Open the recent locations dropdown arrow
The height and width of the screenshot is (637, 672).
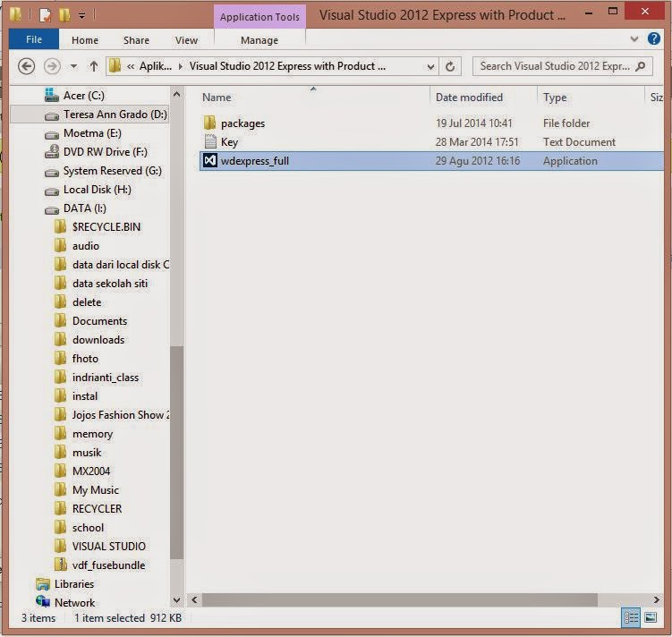pos(73,66)
